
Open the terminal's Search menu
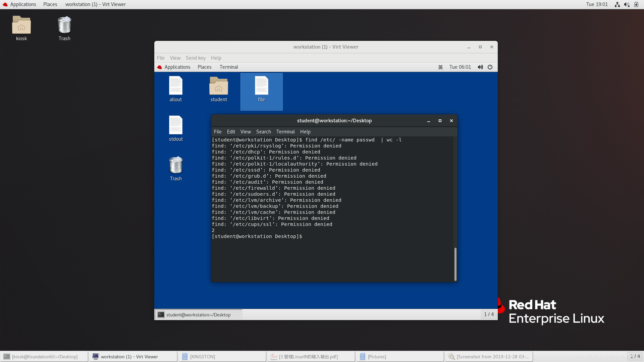263,132
